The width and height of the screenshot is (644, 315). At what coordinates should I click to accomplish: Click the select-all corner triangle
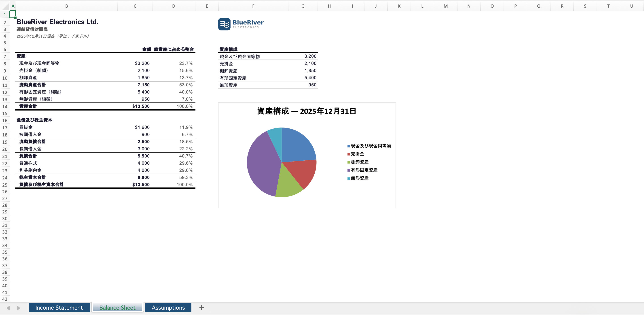point(5,6)
